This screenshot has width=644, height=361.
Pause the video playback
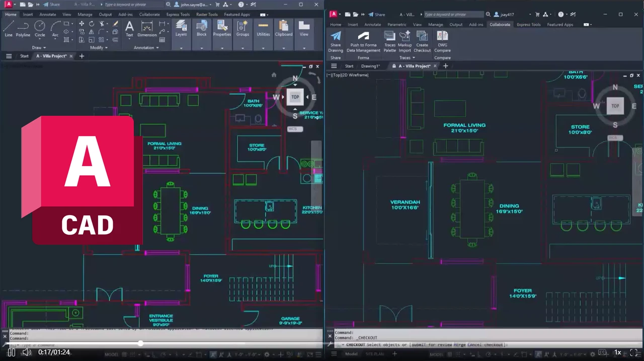[11, 352]
